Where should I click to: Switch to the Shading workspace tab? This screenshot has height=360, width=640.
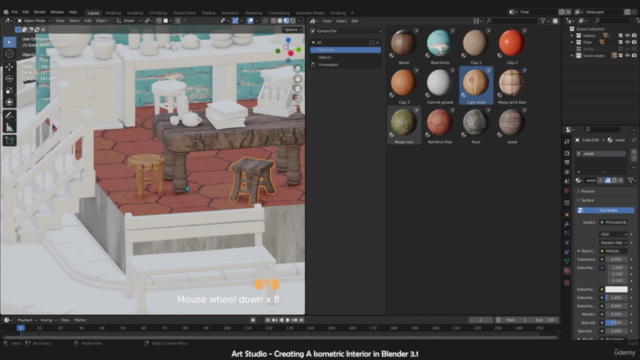(x=208, y=13)
